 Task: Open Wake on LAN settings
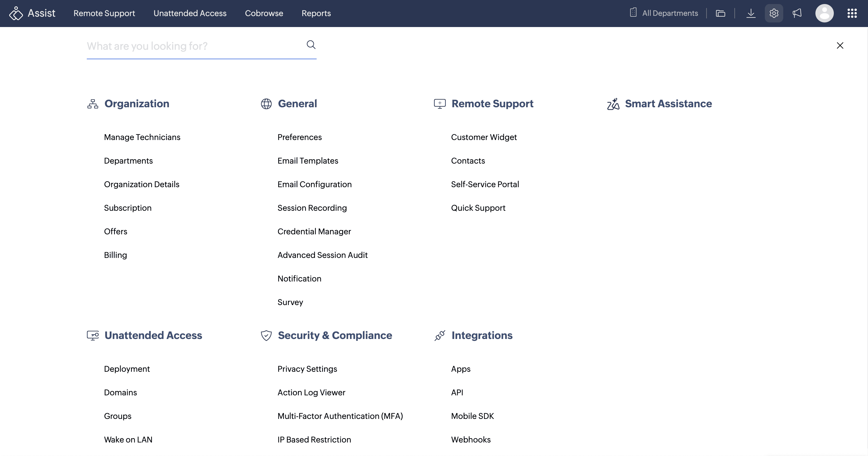click(128, 440)
